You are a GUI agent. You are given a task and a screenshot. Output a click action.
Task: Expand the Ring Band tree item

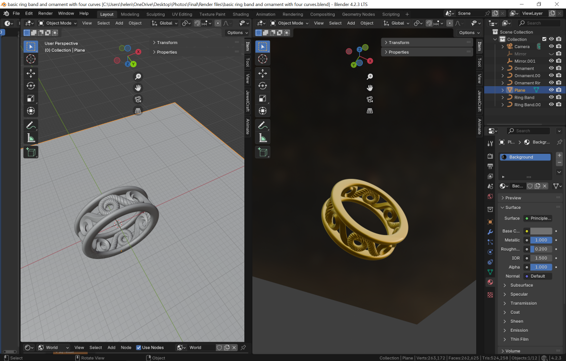(x=502, y=97)
